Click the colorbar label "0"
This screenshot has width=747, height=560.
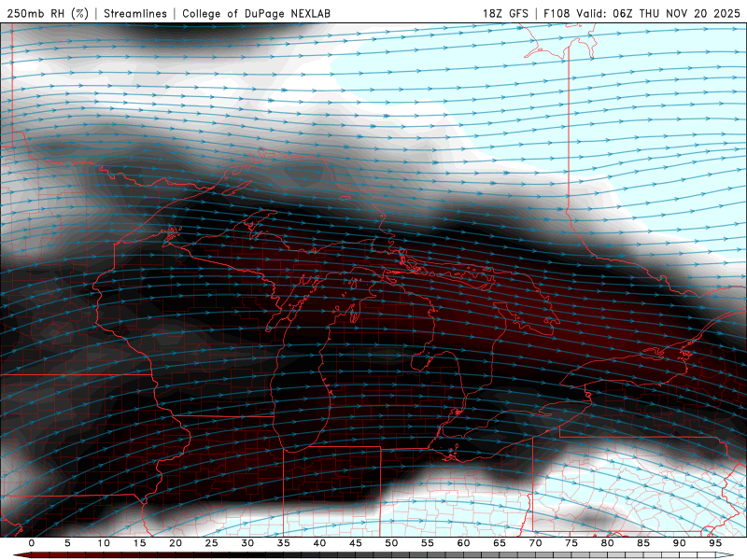point(32,543)
